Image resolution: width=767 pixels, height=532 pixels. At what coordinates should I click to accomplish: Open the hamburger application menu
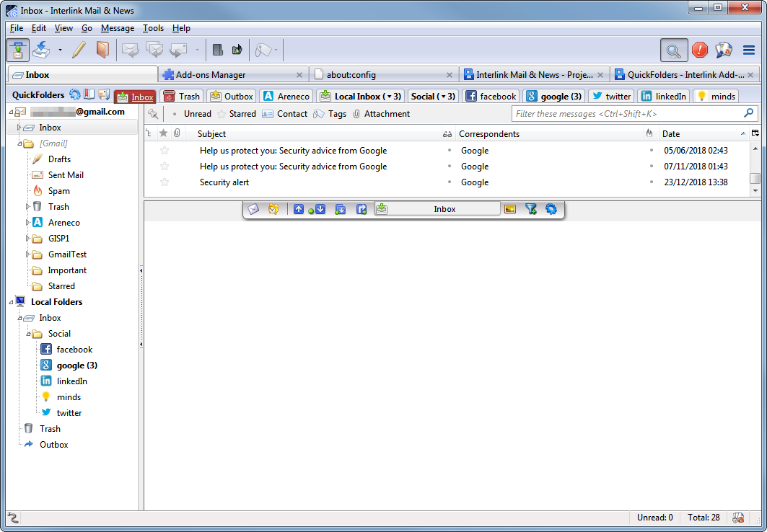[x=748, y=50]
